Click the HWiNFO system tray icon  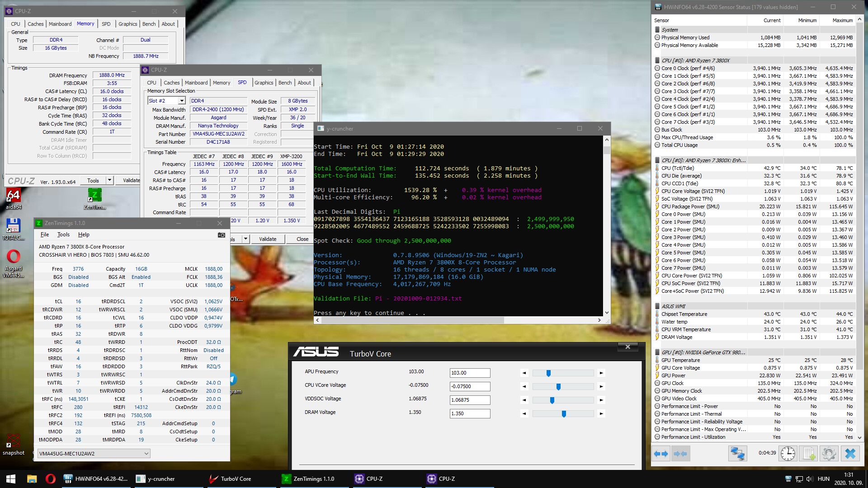tap(788, 479)
